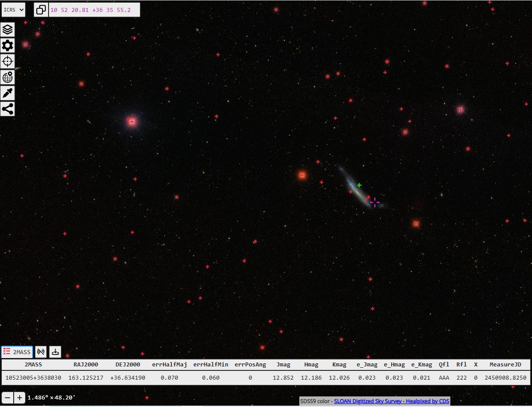This screenshot has width=532, height=407.
Task: Open the ICRS coordinate frame dropdown
Action: pyautogui.click(x=13, y=10)
